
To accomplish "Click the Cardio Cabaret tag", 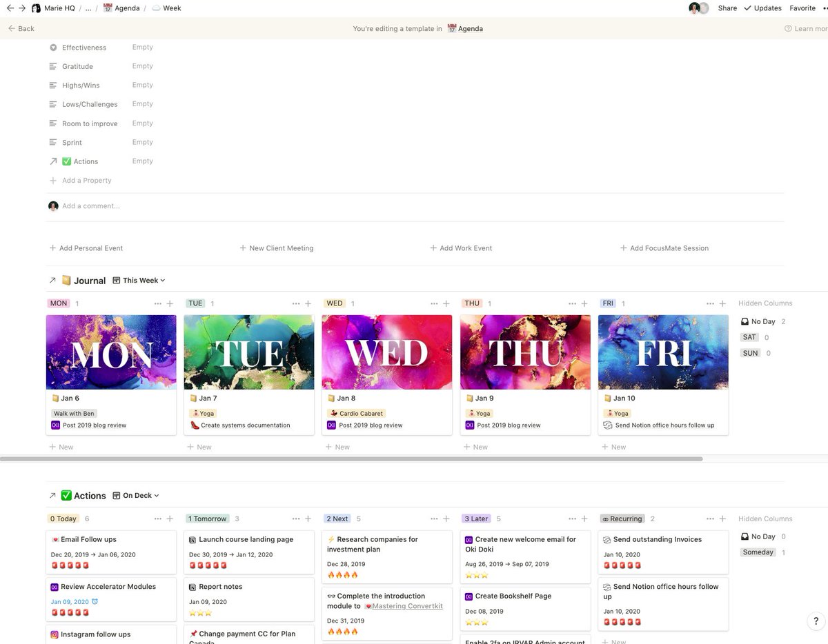I will point(356,414).
